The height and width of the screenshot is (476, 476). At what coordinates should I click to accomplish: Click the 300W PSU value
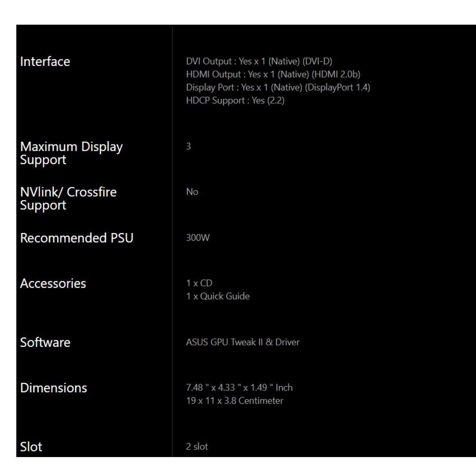[197, 238]
